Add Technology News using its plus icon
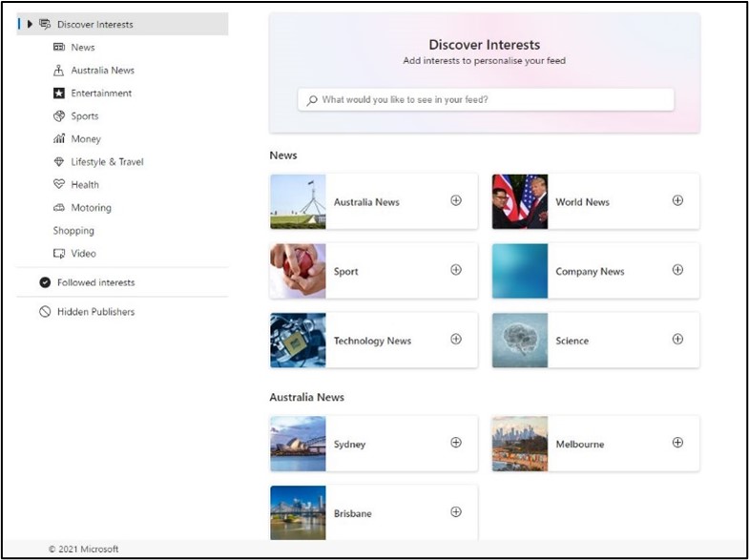The width and height of the screenshot is (749, 560). 456,339
